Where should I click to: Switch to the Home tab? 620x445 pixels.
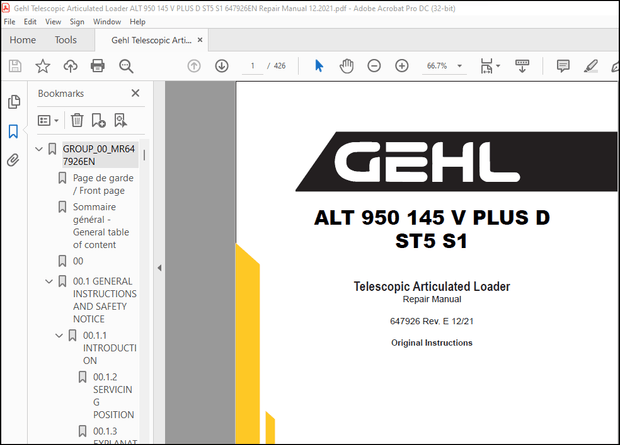pyautogui.click(x=23, y=40)
